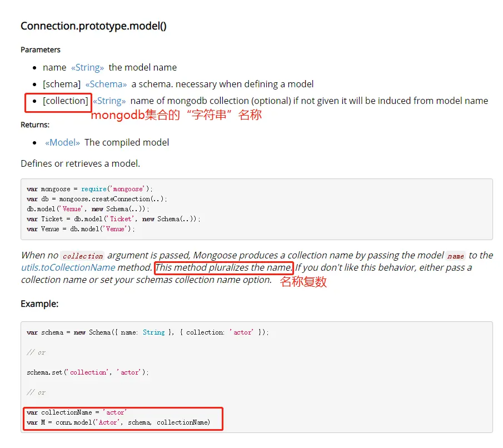Screen dimensions: 503x448
Task: Click the Connection.prototype.model() heading
Action: 93,26
